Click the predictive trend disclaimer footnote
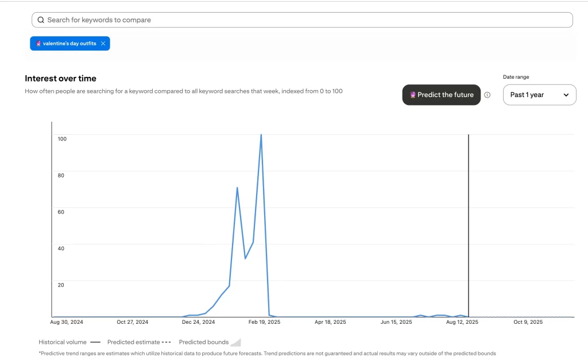Image resolution: width=588 pixels, height=364 pixels. coord(268,353)
